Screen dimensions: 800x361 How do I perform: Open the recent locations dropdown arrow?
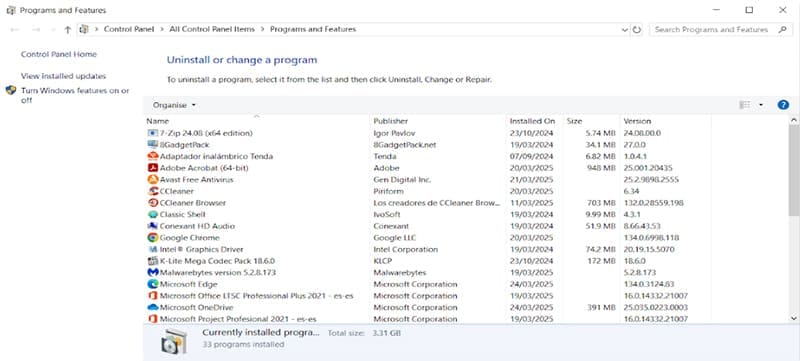click(x=53, y=30)
